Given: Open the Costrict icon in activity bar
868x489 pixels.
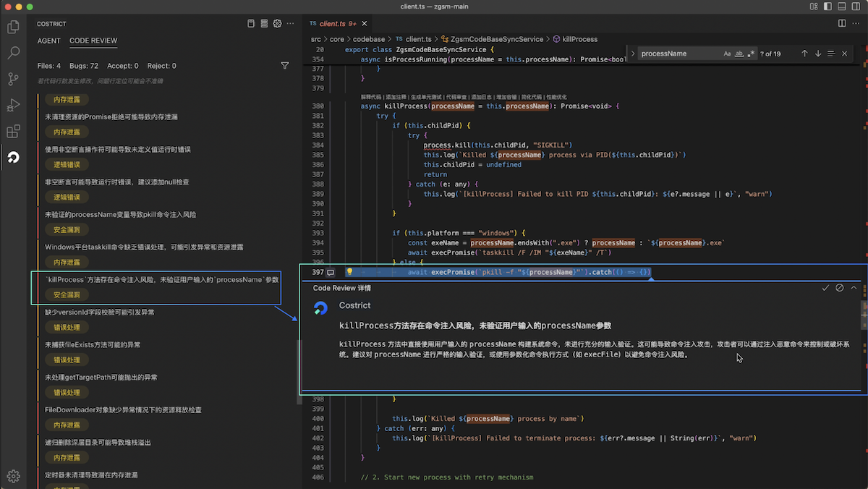Looking at the screenshot, I should (13, 157).
